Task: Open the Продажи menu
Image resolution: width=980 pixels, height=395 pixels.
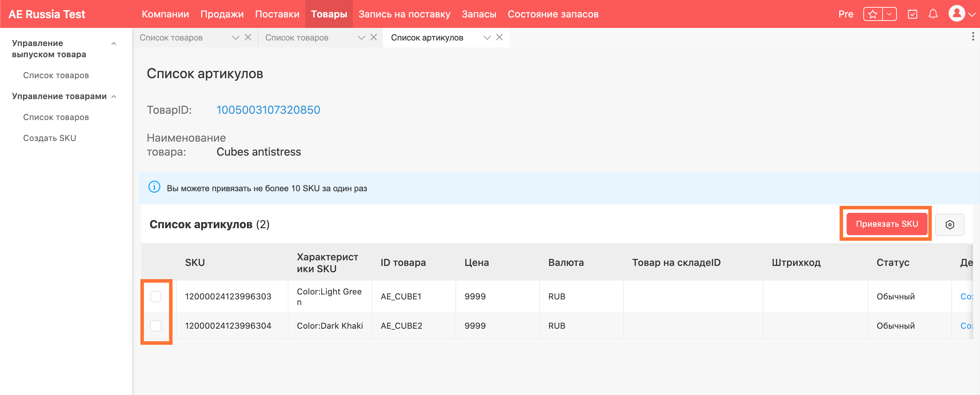Action: (222, 14)
